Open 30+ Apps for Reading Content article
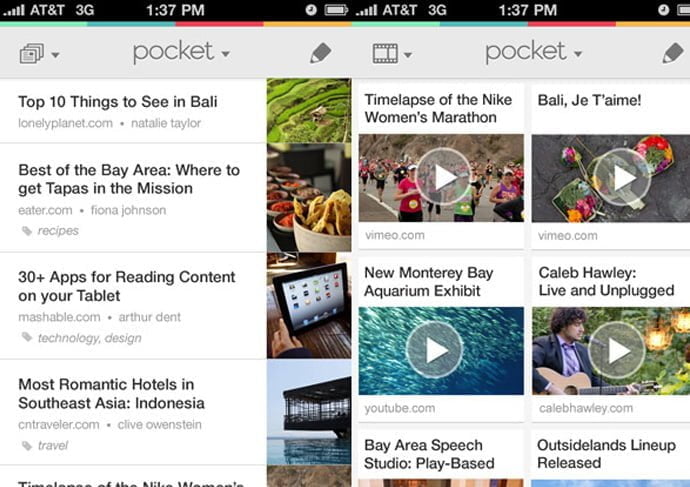690x487 pixels. [x=127, y=286]
